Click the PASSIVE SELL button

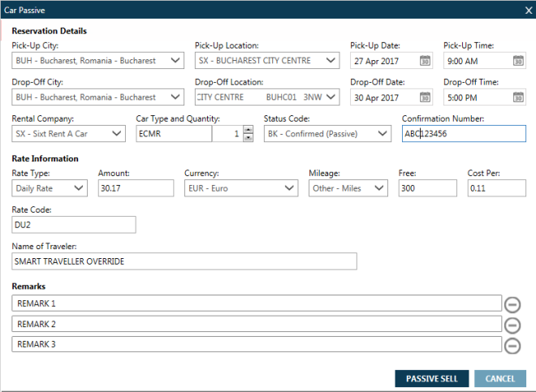(432, 379)
